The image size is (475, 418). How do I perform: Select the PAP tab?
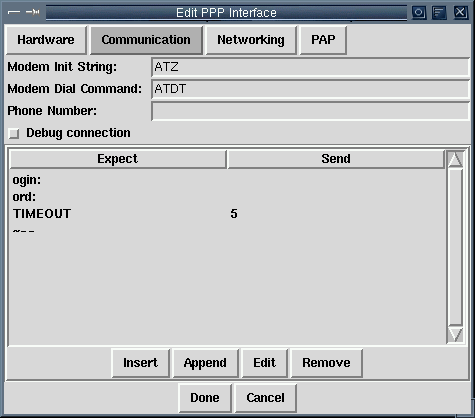(323, 40)
